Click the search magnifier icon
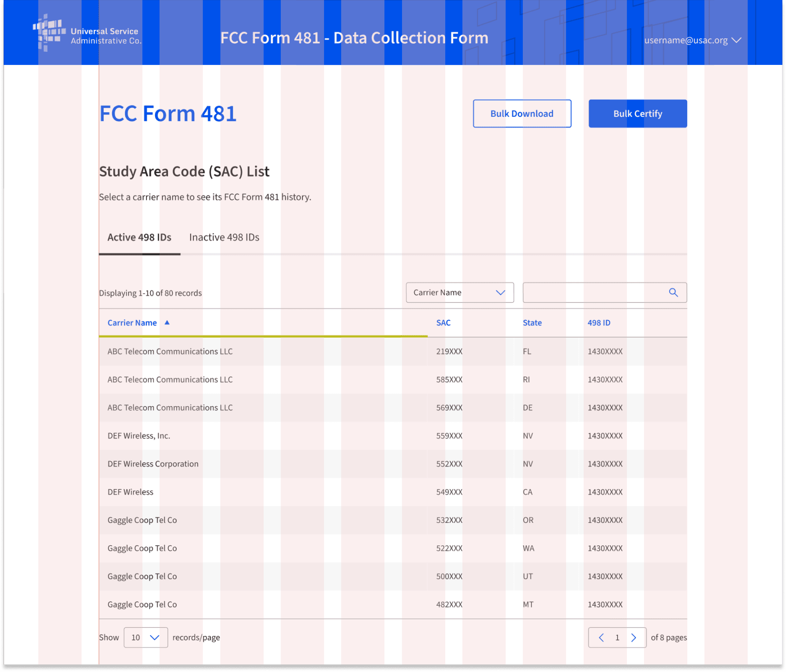 pyautogui.click(x=673, y=293)
